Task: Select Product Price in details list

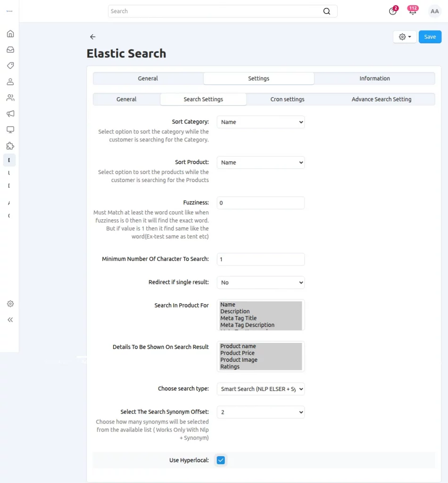Action: click(x=260, y=353)
